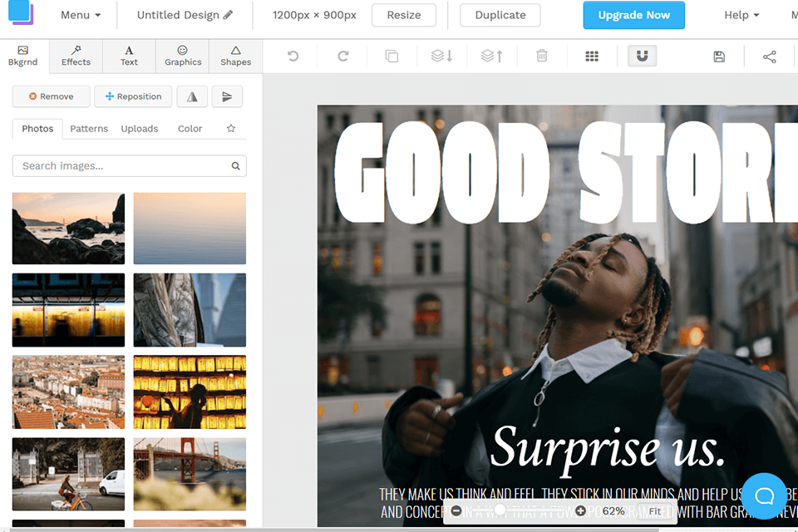Bring layer forward icon
Image resolution: width=798 pixels, height=532 pixels.
491,56
